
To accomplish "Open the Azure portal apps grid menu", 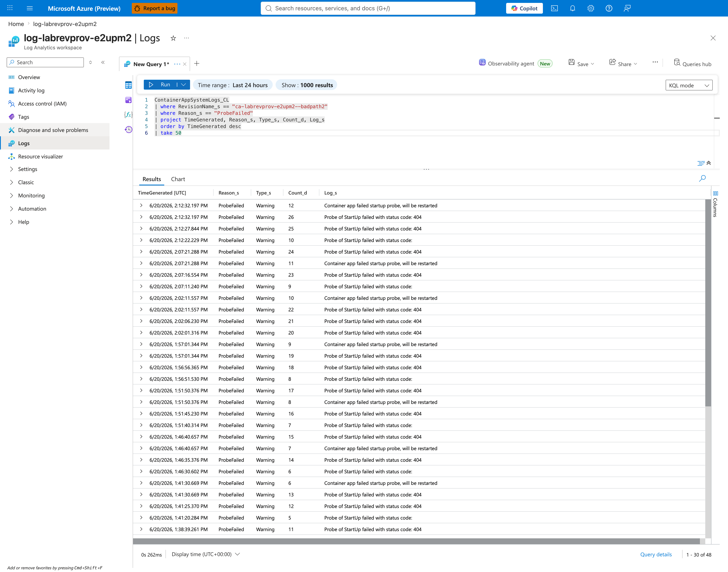I will click(10, 8).
